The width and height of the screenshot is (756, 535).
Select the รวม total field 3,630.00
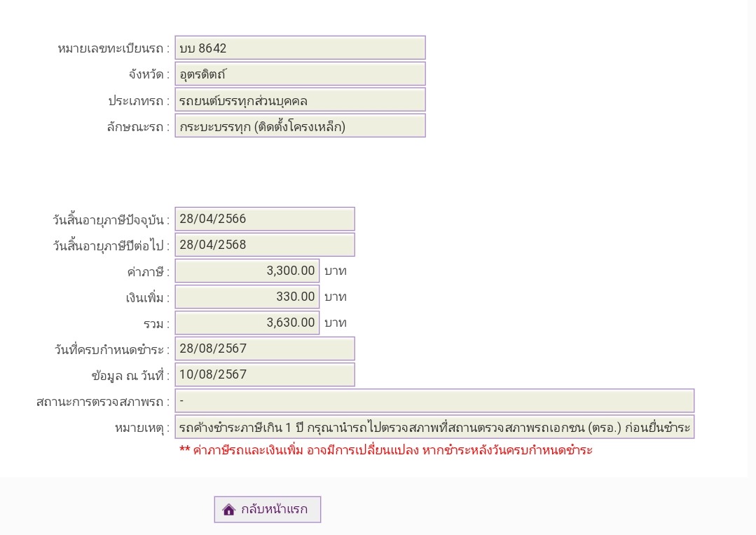point(247,323)
